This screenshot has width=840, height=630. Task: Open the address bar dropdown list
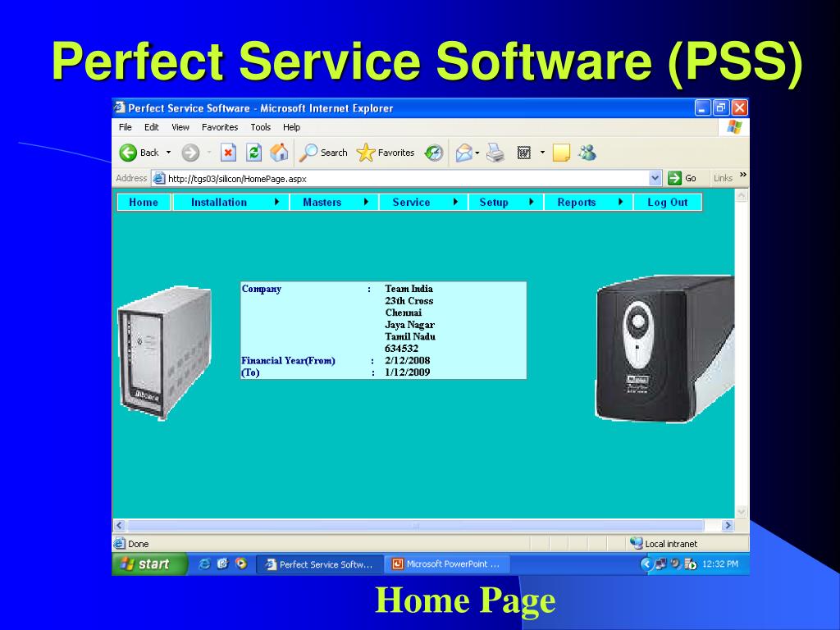(655, 178)
